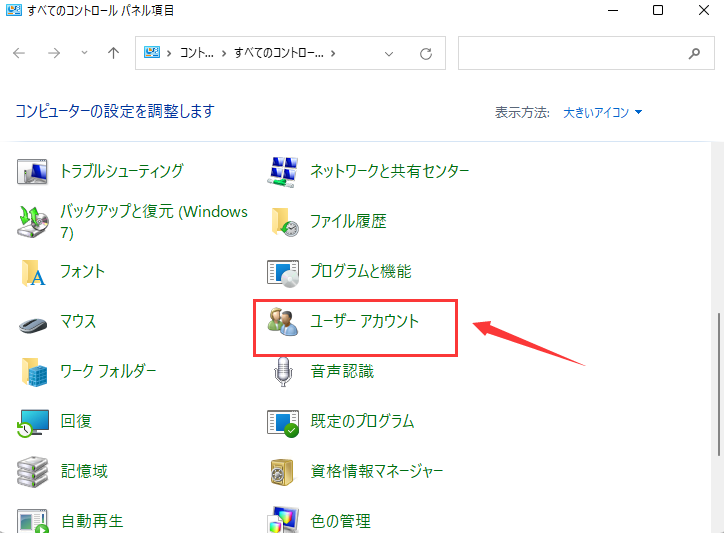Click the 記憶域 drives icon
724x533 pixels.
point(32,472)
